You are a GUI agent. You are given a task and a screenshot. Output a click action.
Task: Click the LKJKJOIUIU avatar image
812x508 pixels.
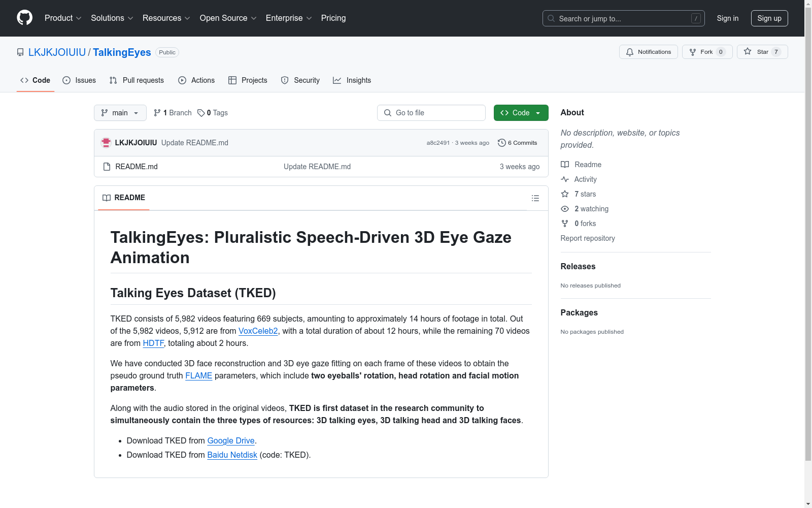[106, 143]
